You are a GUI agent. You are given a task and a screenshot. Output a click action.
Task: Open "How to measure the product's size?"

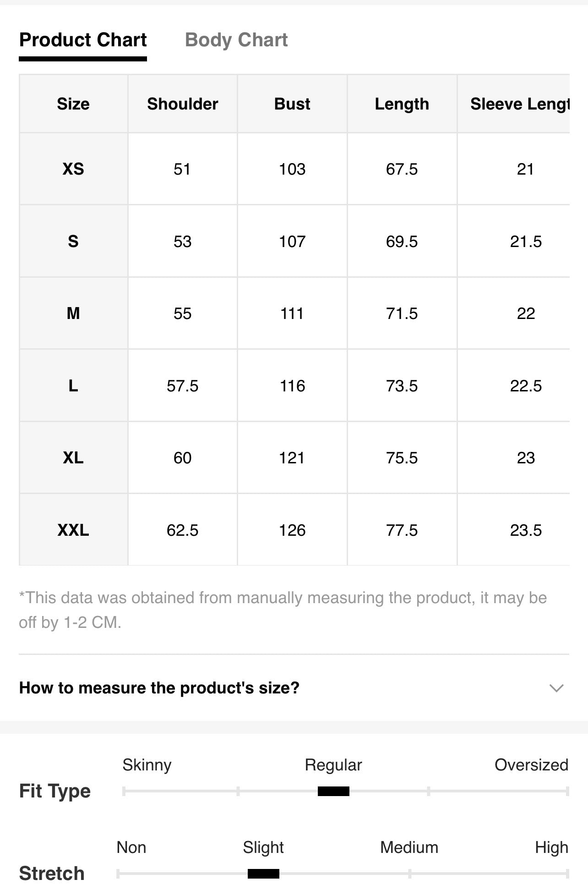point(294,687)
